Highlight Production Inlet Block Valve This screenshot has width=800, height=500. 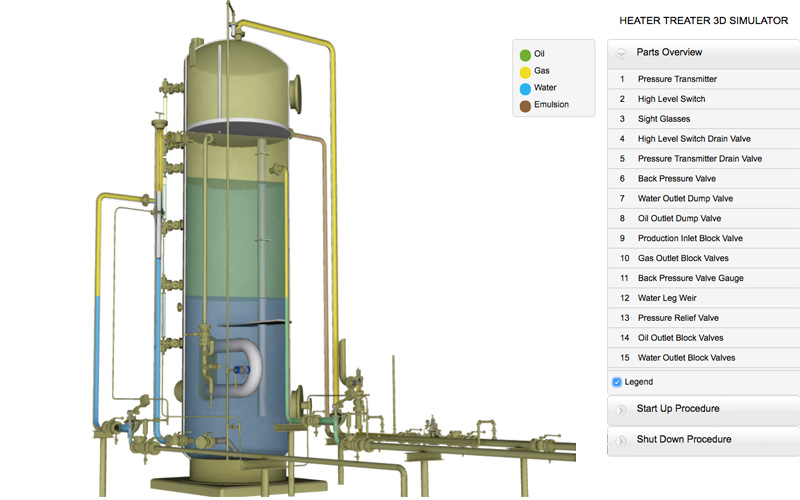pos(690,238)
